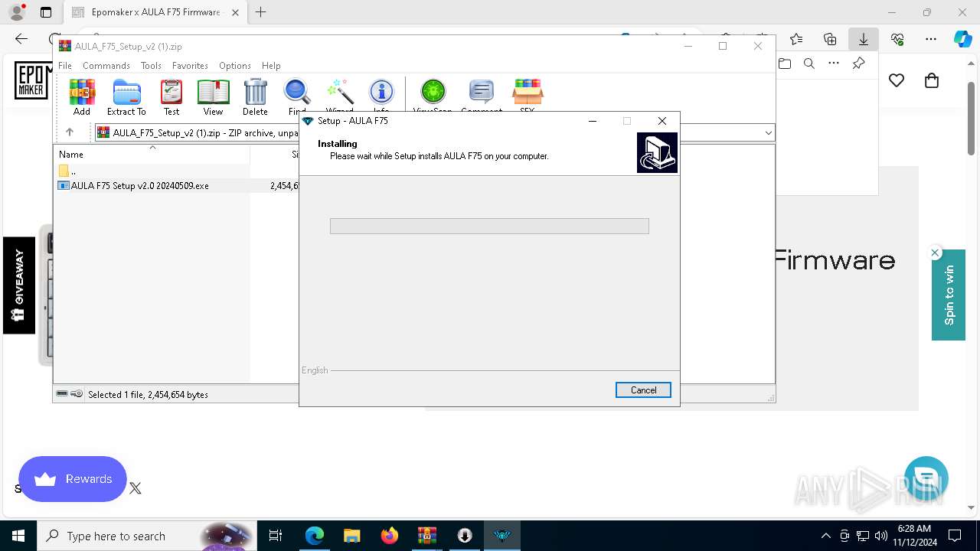Click the Delete icon in WinRAR
The height and width of the screenshot is (551, 980).
[x=255, y=97]
